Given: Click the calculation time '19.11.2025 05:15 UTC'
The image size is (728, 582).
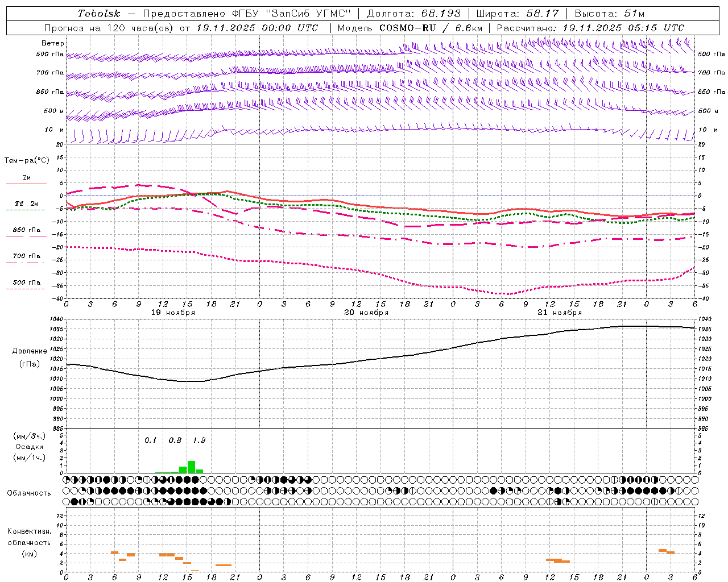Looking at the screenshot, I should [623, 28].
